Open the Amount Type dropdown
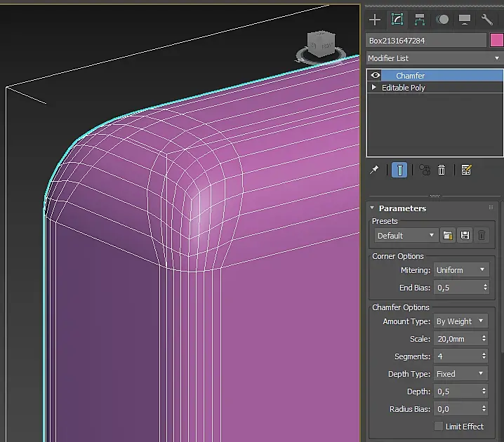The width and height of the screenshot is (504, 442). tap(460, 321)
